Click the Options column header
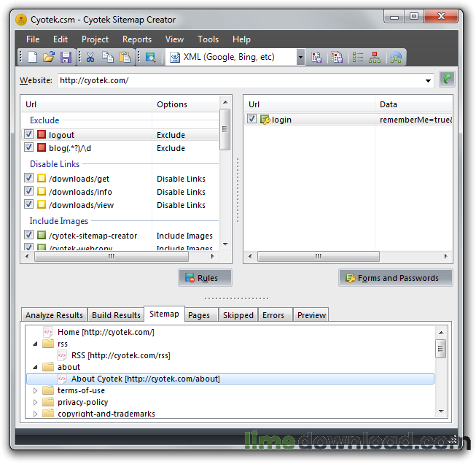Image resolution: width=476 pixels, height=464 pixels. click(185, 104)
